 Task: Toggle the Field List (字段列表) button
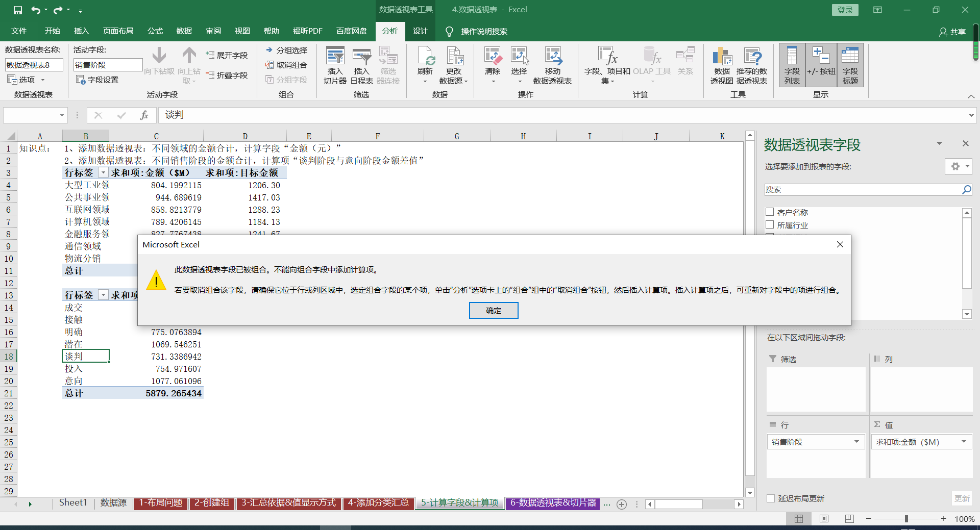(792, 66)
